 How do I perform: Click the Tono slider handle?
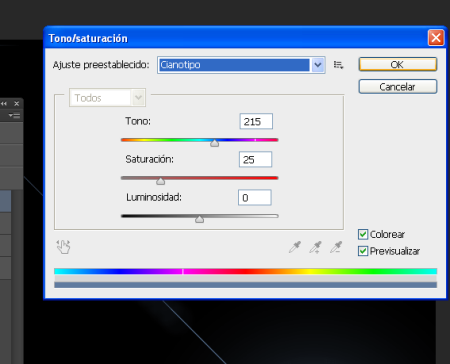click(x=215, y=143)
